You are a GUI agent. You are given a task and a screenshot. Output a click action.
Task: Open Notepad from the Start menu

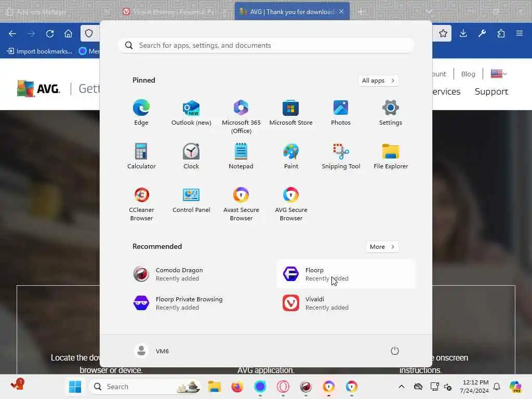coord(241,156)
